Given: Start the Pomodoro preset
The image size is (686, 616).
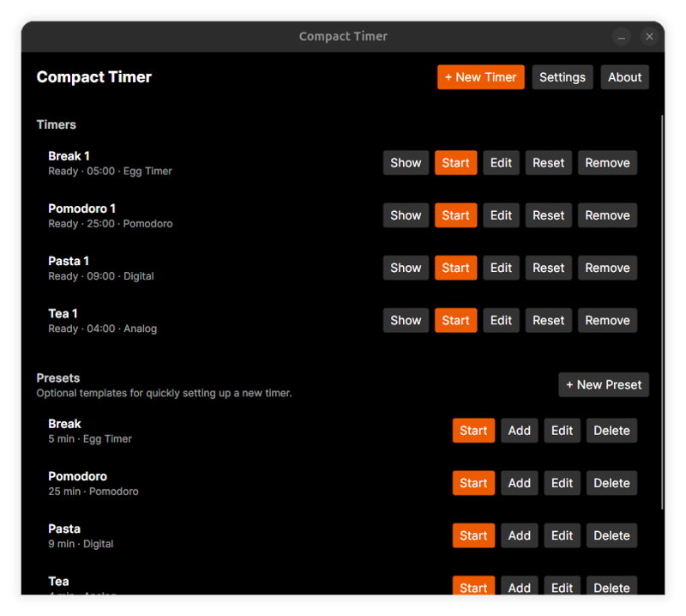Looking at the screenshot, I should coord(473,483).
